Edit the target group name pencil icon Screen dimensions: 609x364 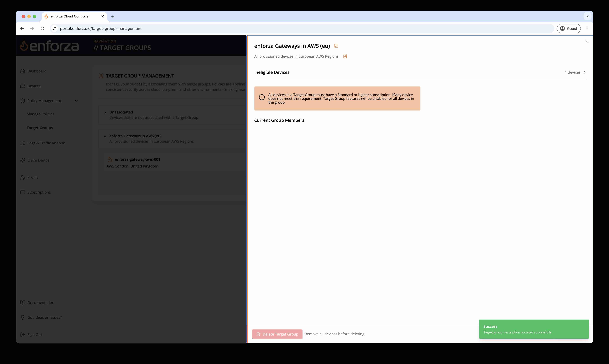coord(336,46)
